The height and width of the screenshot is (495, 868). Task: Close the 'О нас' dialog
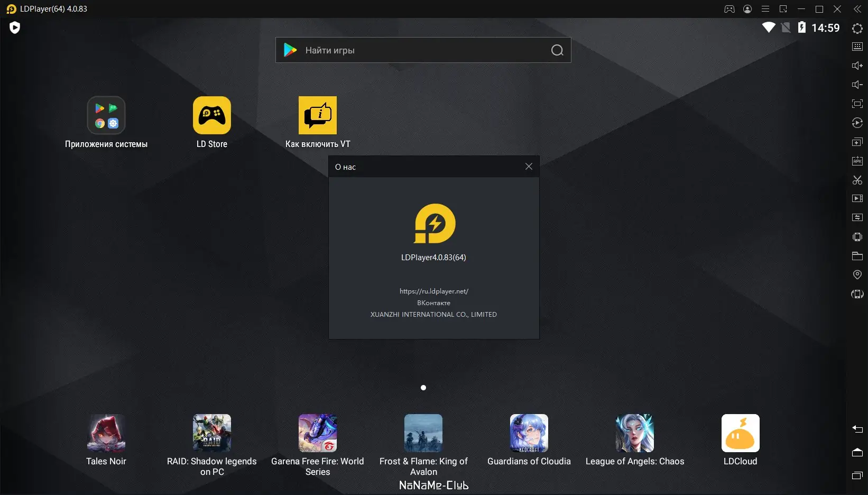pos(529,167)
